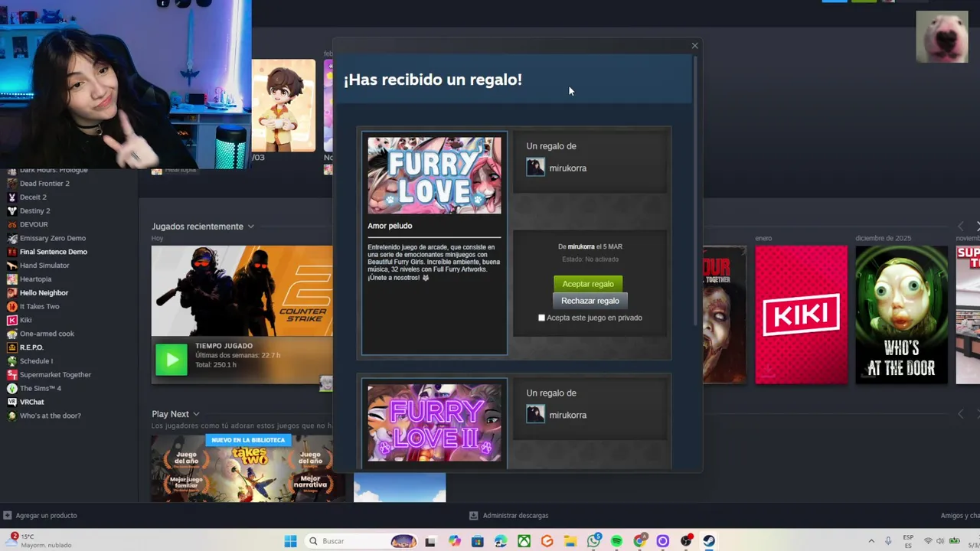Select The Sims 4 in library list

40,388
